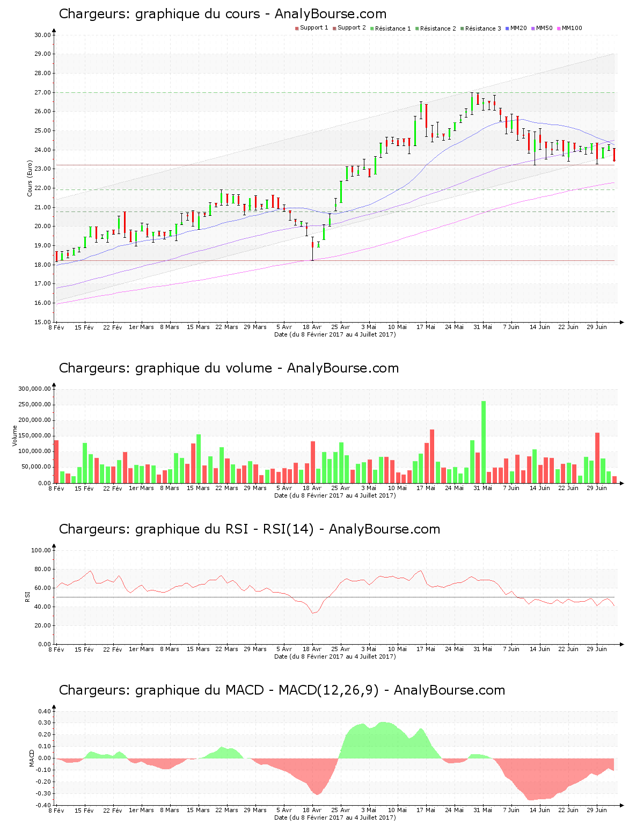Click the date range caption under the RSI chart
Screen dimensions: 644x832
(x=335, y=656)
